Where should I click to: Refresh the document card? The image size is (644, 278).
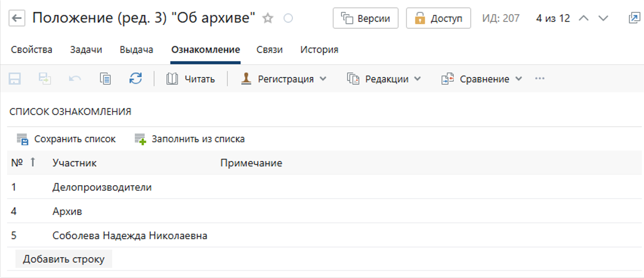(x=136, y=79)
